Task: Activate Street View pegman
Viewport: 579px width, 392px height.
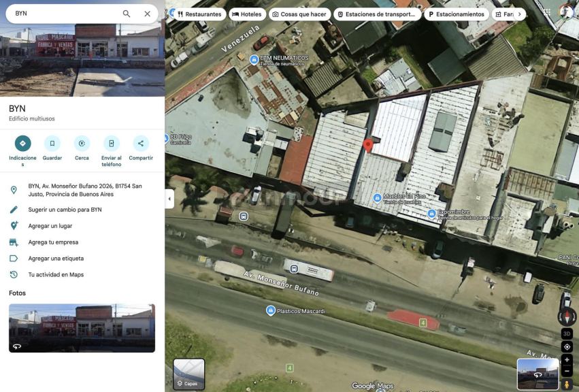Action: [567, 385]
